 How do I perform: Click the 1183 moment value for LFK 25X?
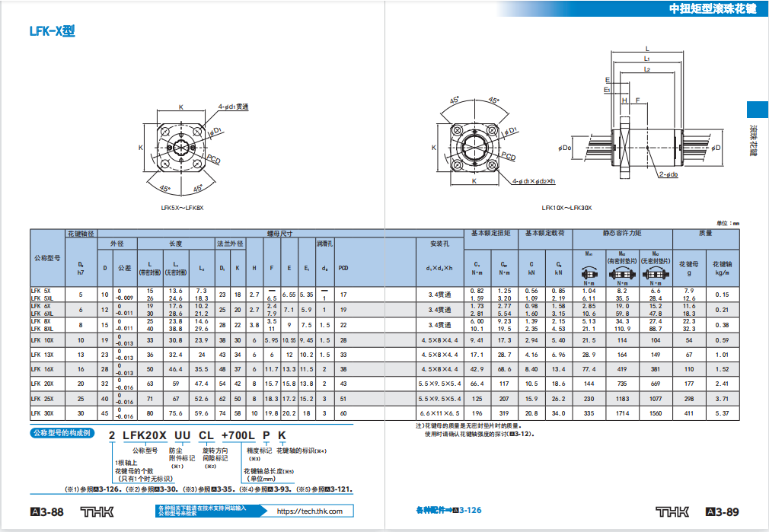pyautogui.click(x=622, y=399)
